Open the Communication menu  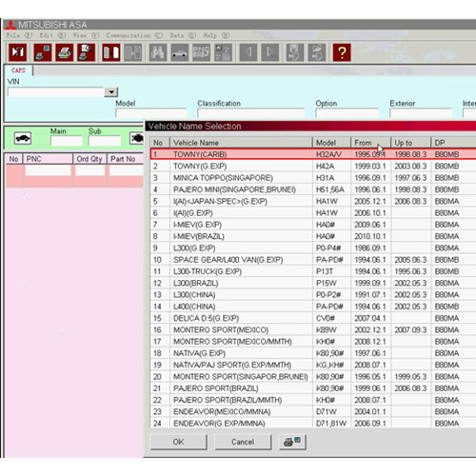(x=134, y=35)
